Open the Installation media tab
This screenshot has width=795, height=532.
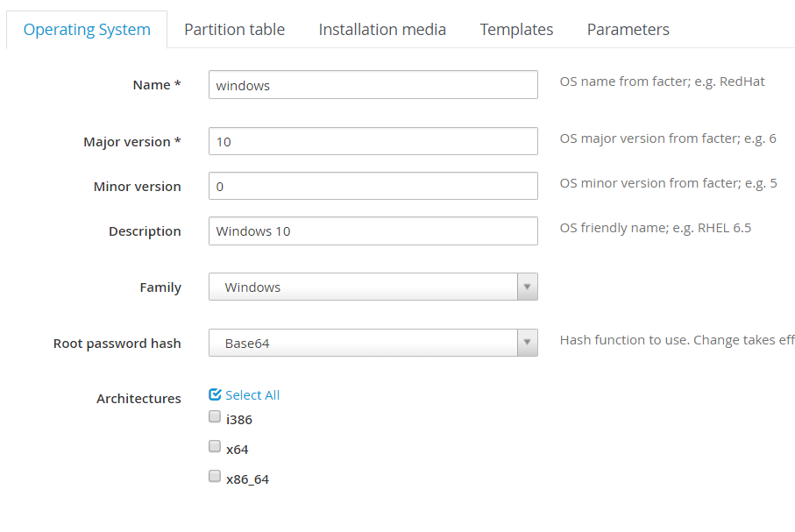point(382,30)
